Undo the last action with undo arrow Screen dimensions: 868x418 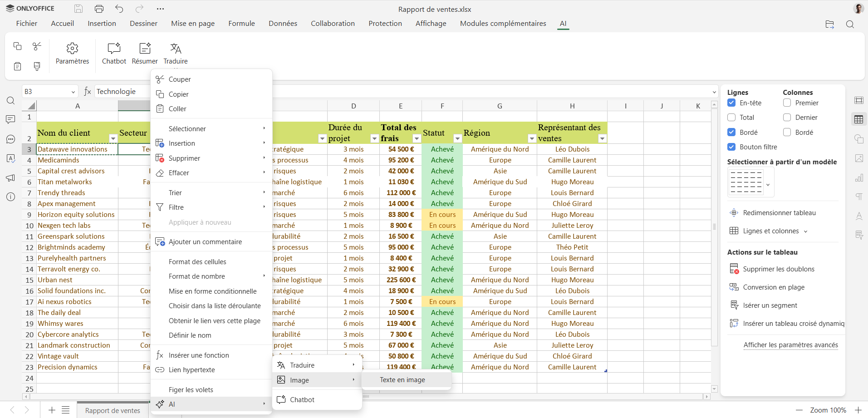click(119, 9)
